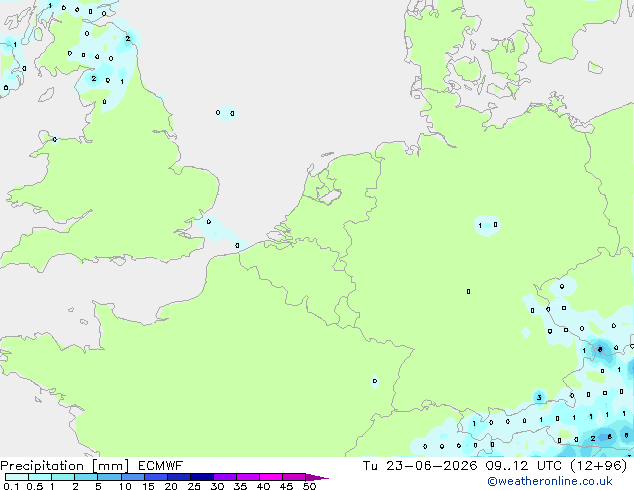Pick the 30–35 mm purple legend swatch
The width and height of the screenshot is (634, 490).
coord(225,477)
